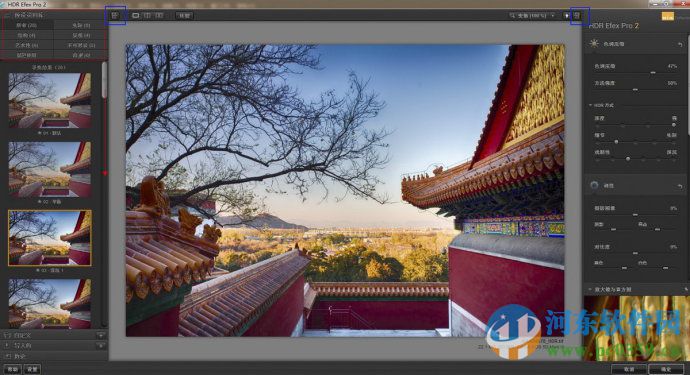
Task: Select the preset category right of 所有
Action: [81, 26]
